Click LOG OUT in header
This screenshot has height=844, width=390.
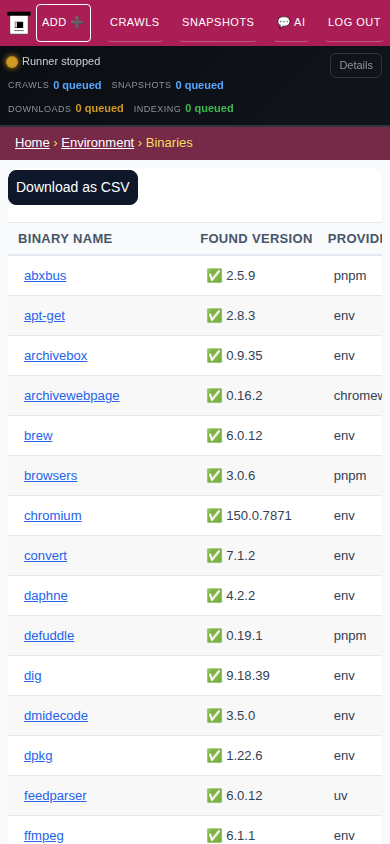coord(354,23)
